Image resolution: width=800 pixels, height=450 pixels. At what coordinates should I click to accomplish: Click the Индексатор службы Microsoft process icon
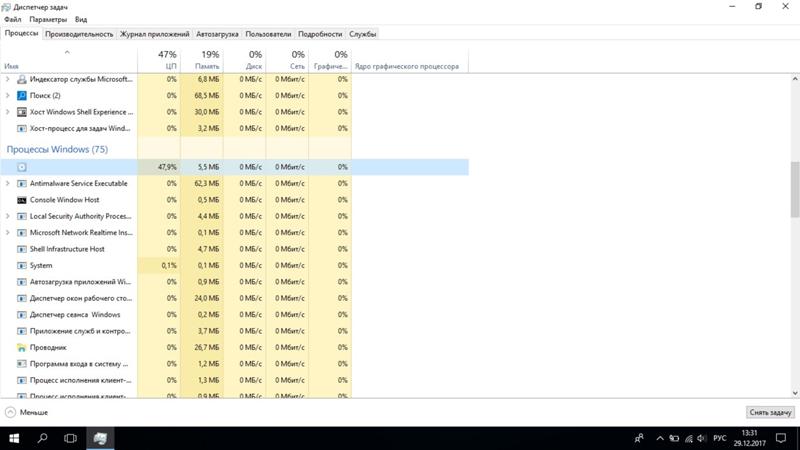point(21,79)
